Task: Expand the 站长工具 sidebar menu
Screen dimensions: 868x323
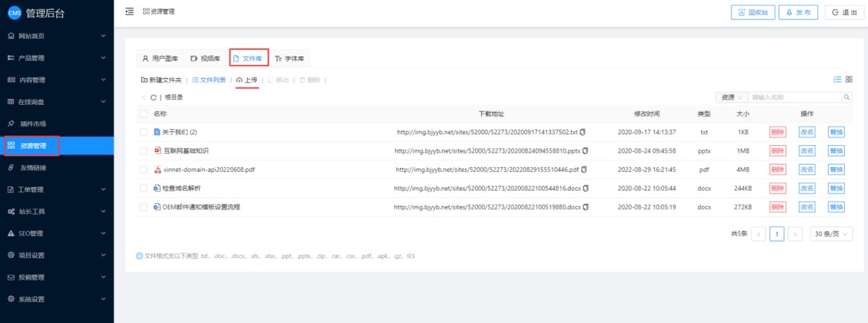Action: pyautogui.click(x=57, y=212)
